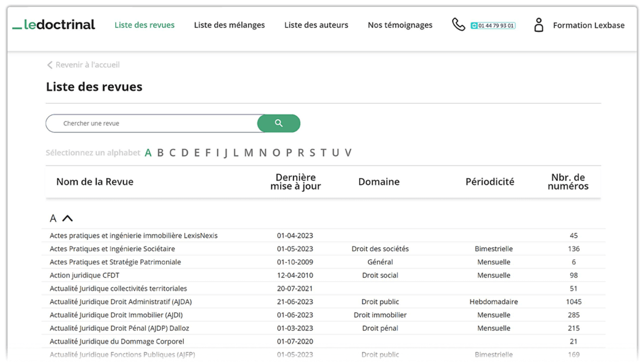644x362 pixels.
Task: Collapse the A section chevron
Action: pyautogui.click(x=67, y=218)
